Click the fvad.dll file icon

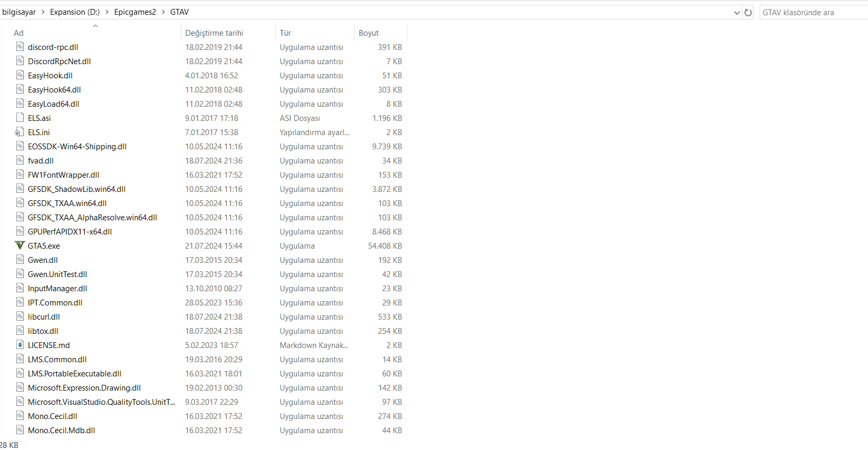click(20, 160)
